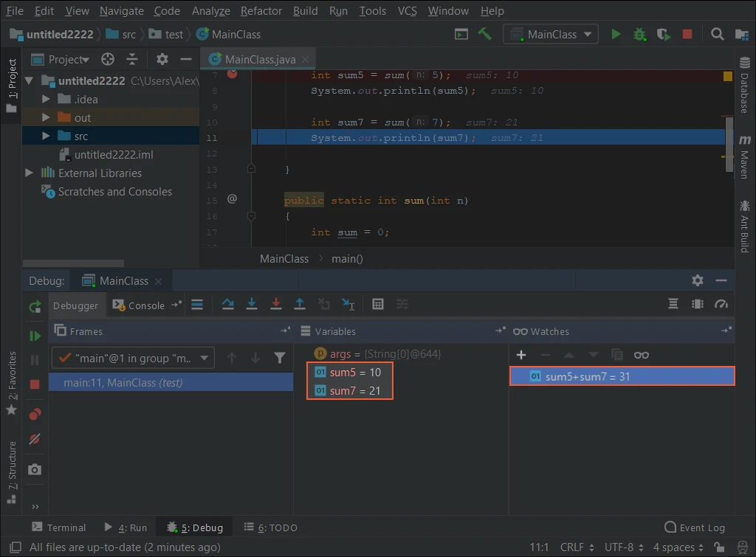Open Search Everywhere magnifier icon
Image resolution: width=756 pixels, height=557 pixels.
coord(717,34)
